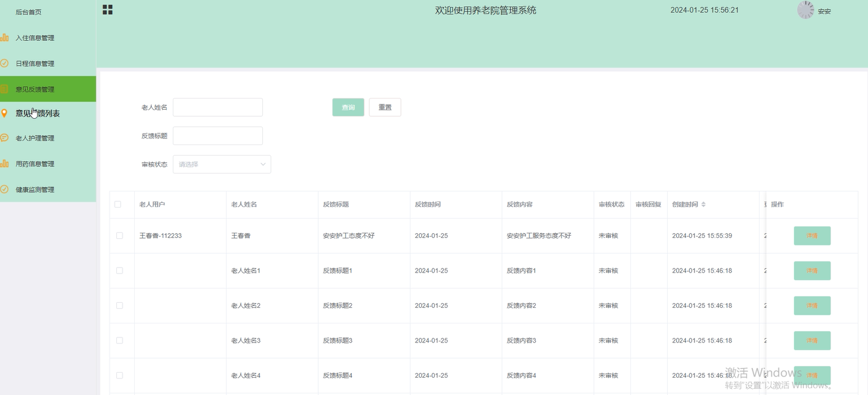Open 详情 for the 老人姓名4 row

coord(812,375)
